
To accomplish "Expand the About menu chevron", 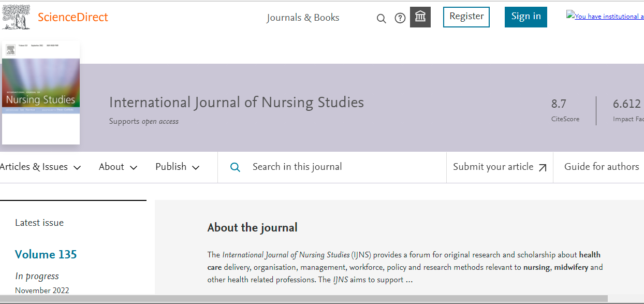I will click(134, 167).
